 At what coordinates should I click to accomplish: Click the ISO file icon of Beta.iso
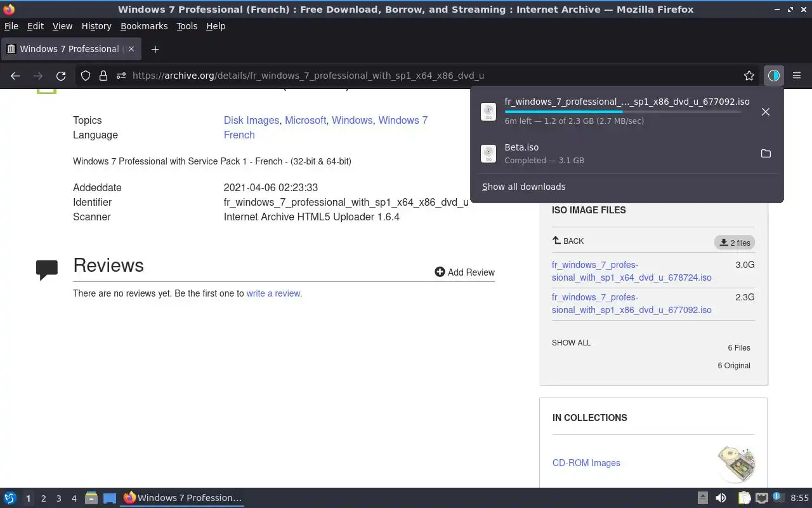488,154
